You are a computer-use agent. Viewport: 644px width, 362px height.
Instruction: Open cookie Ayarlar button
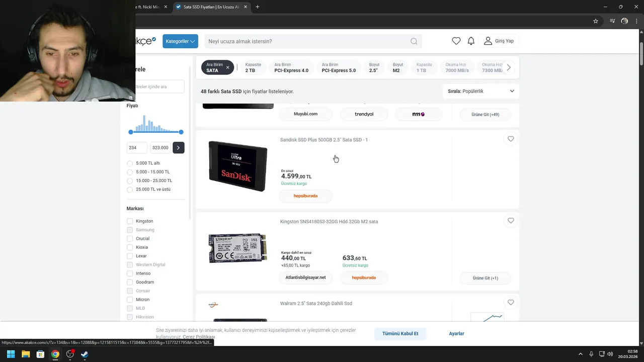click(x=456, y=334)
